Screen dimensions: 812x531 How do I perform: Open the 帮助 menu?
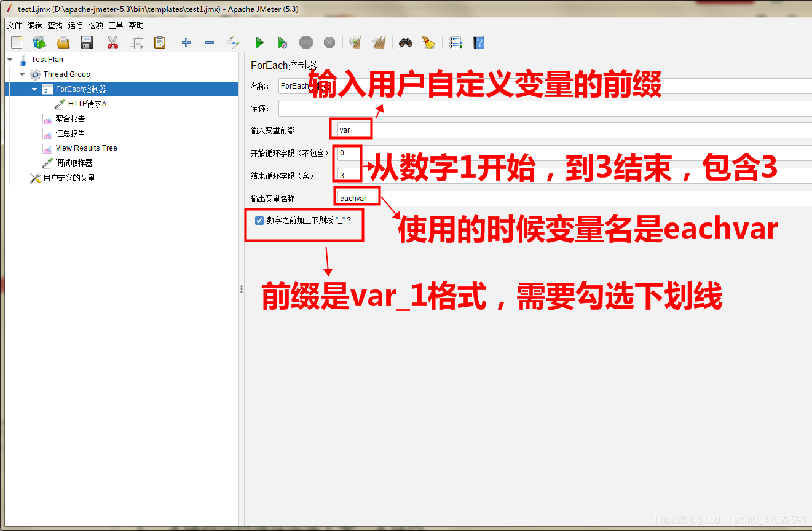(x=136, y=25)
